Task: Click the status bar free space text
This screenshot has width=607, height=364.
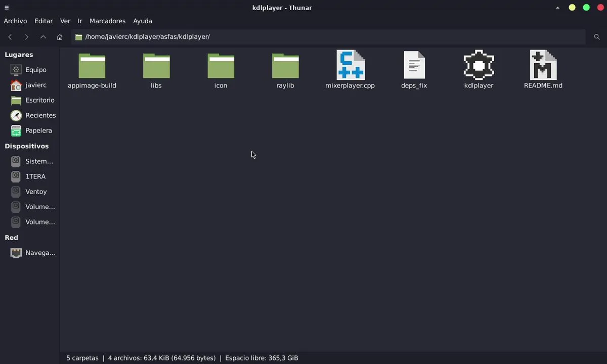Action: [262, 358]
